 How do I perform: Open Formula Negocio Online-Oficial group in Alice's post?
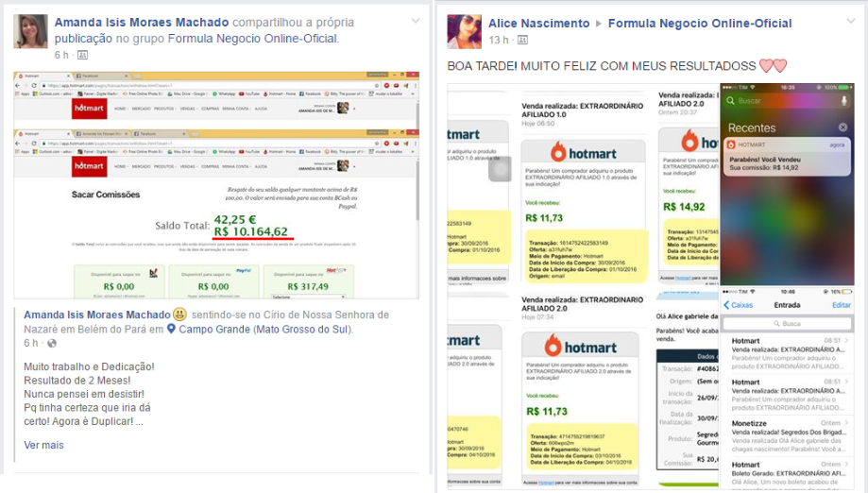tap(700, 24)
